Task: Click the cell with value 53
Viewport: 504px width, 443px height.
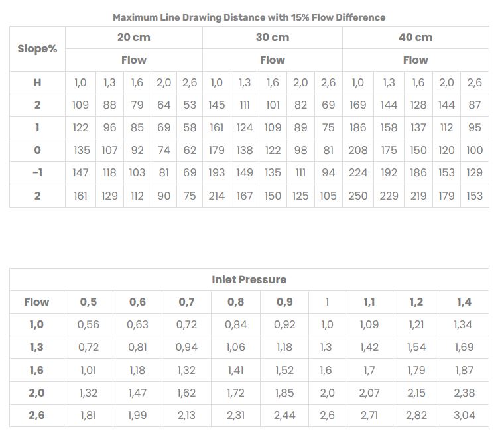Action: [190, 105]
